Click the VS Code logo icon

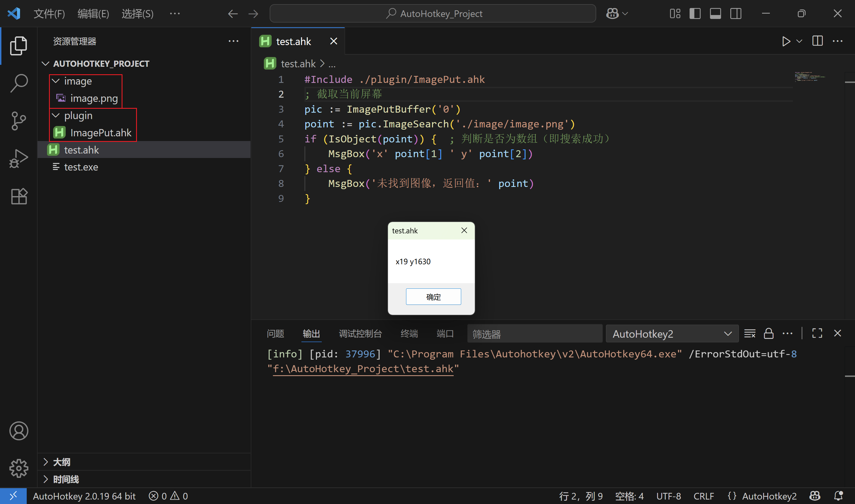[14, 14]
